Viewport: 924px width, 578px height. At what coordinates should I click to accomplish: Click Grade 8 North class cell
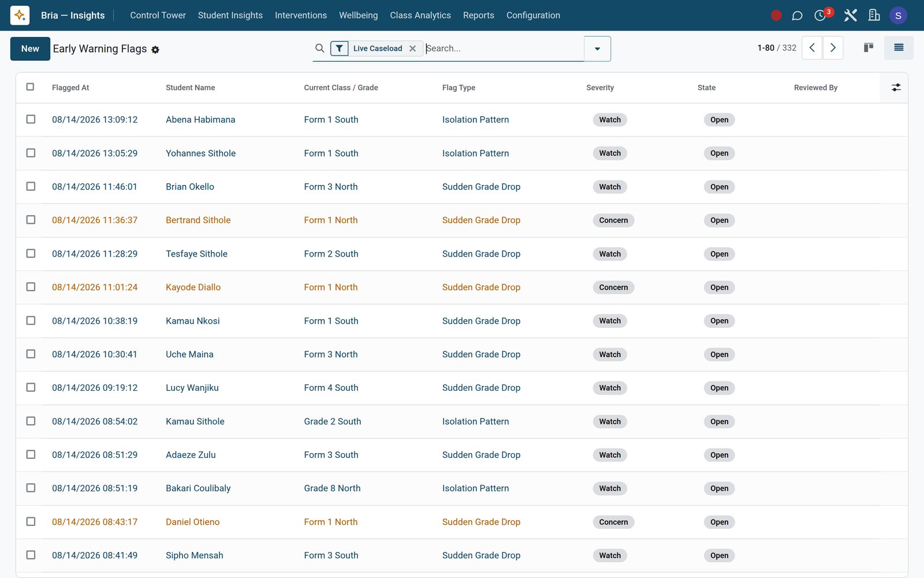[332, 488]
